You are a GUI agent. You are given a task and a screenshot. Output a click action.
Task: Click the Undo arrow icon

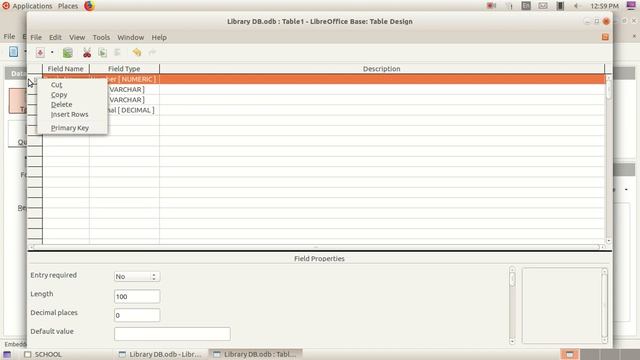coord(137,53)
